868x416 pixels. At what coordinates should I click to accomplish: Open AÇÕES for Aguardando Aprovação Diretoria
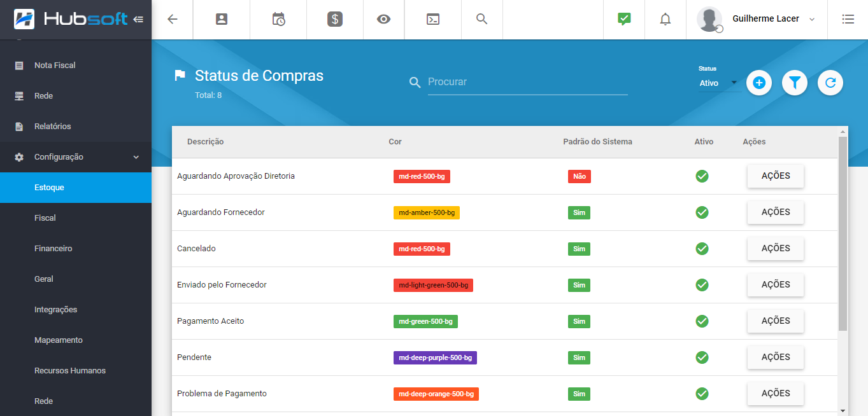point(776,176)
